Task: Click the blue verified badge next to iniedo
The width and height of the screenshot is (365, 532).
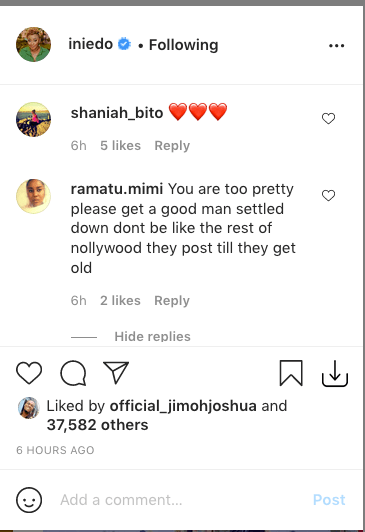Action: (124, 44)
